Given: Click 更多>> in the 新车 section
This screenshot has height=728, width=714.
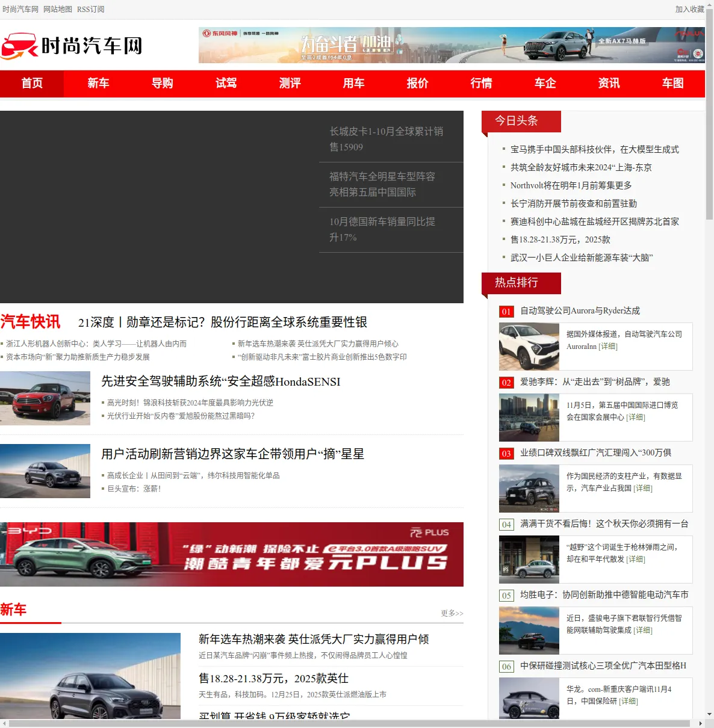Looking at the screenshot, I should (452, 614).
